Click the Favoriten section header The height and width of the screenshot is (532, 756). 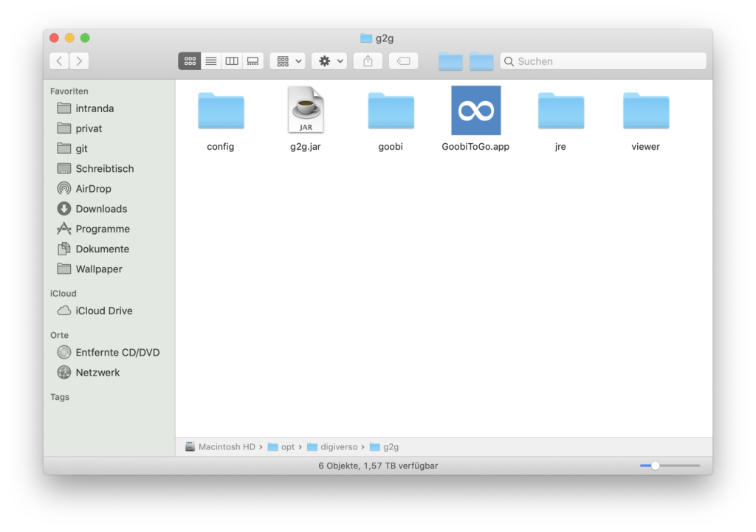[69, 91]
